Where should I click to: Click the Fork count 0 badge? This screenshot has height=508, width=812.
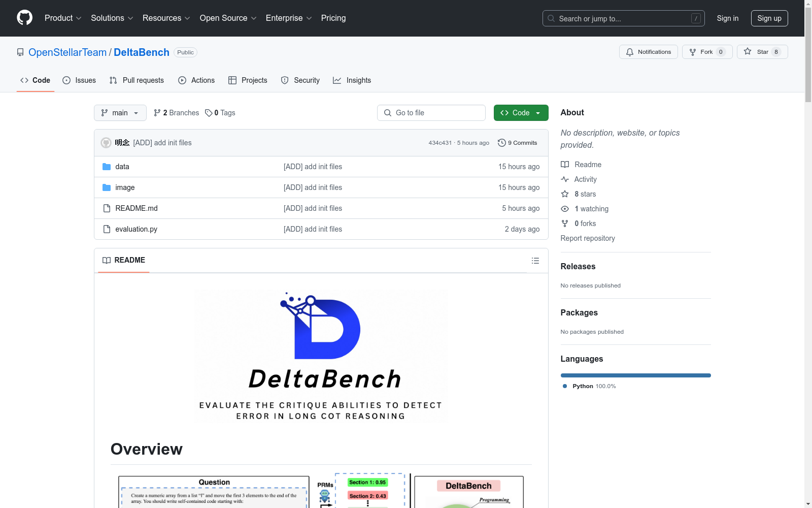[x=721, y=52]
